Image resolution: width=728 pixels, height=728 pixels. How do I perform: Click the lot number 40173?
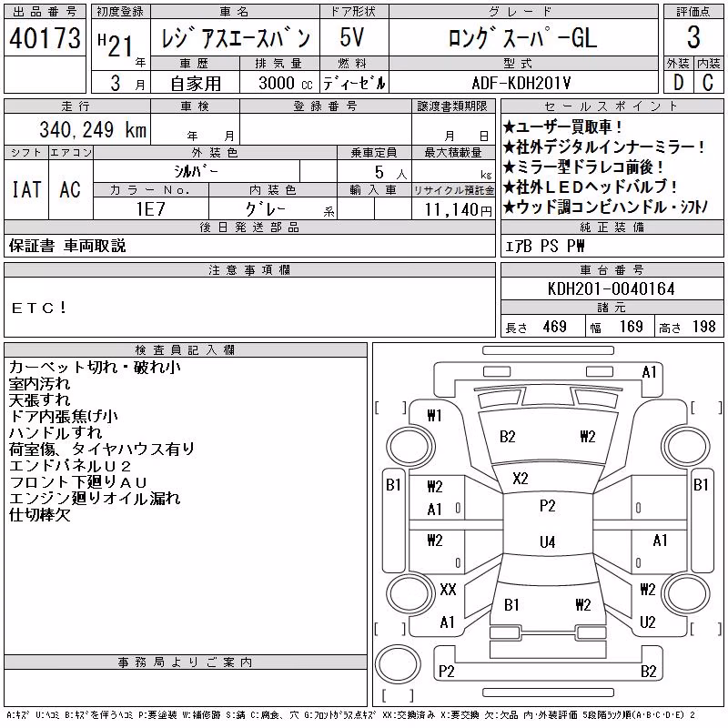(45, 38)
